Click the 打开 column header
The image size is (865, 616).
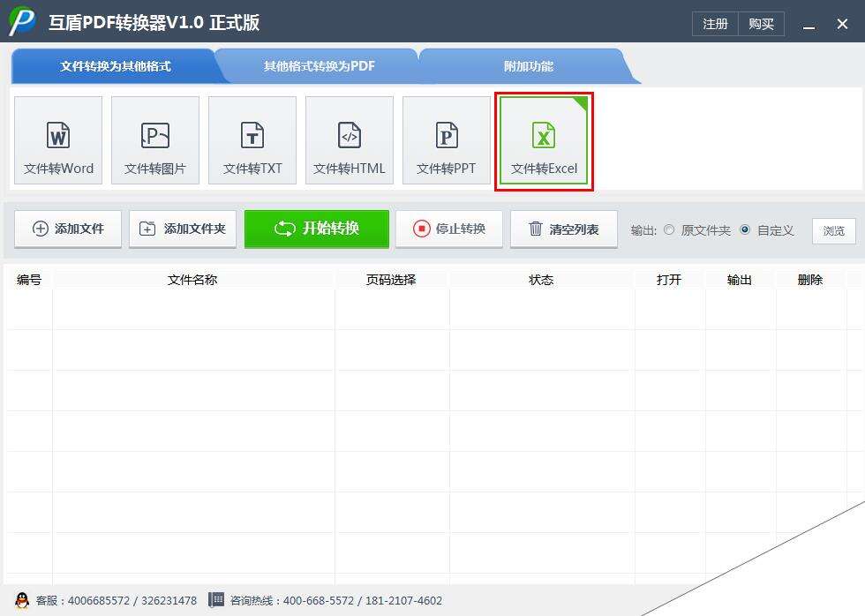tap(670, 280)
